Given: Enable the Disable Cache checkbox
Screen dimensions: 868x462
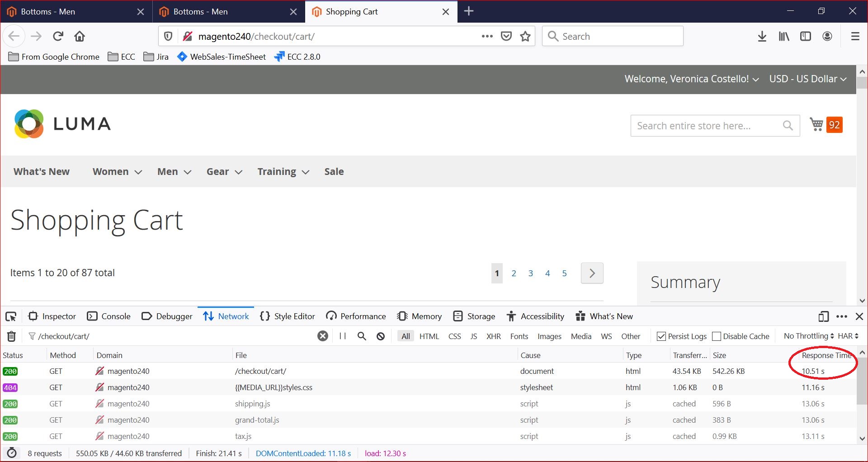Looking at the screenshot, I should (717, 336).
